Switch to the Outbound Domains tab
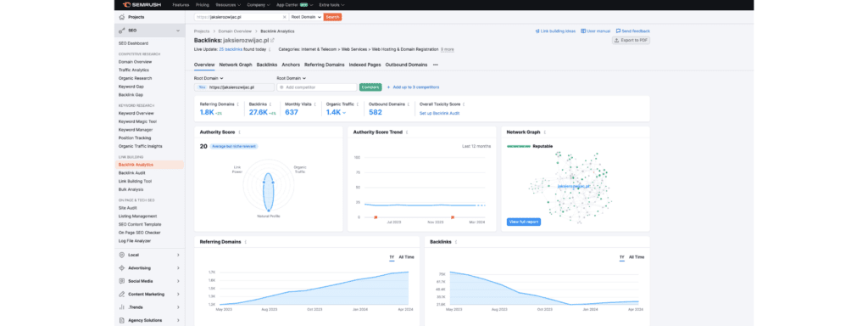Image resolution: width=868 pixels, height=326 pixels. (406, 65)
